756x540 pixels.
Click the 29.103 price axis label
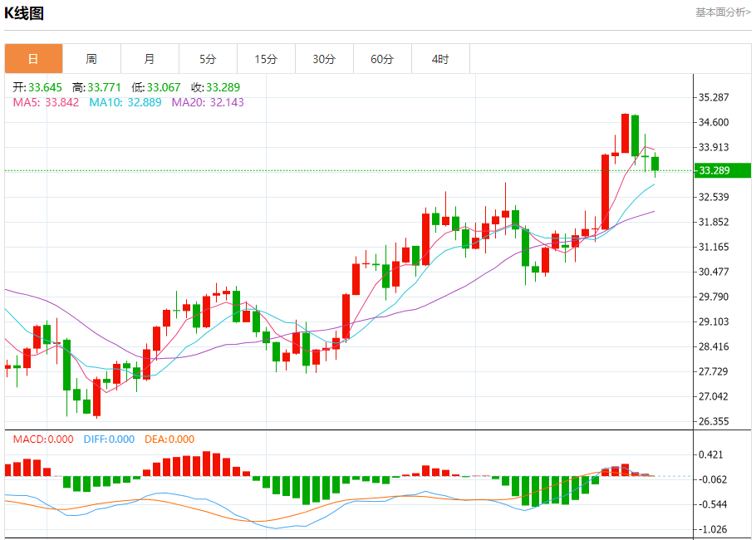tap(714, 322)
